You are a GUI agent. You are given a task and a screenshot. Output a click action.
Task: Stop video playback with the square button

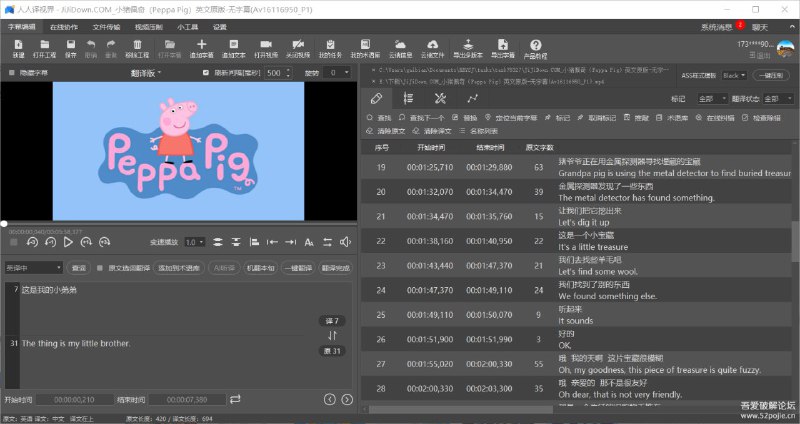click(14, 242)
